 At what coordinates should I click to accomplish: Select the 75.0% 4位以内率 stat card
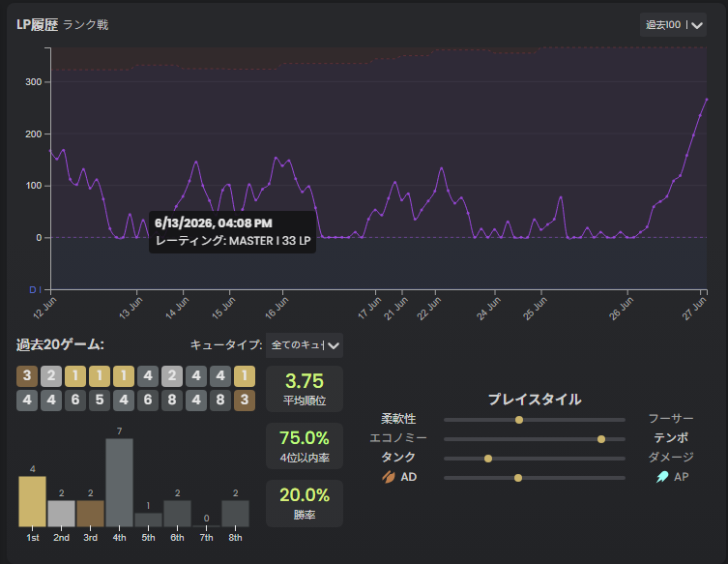tap(305, 446)
